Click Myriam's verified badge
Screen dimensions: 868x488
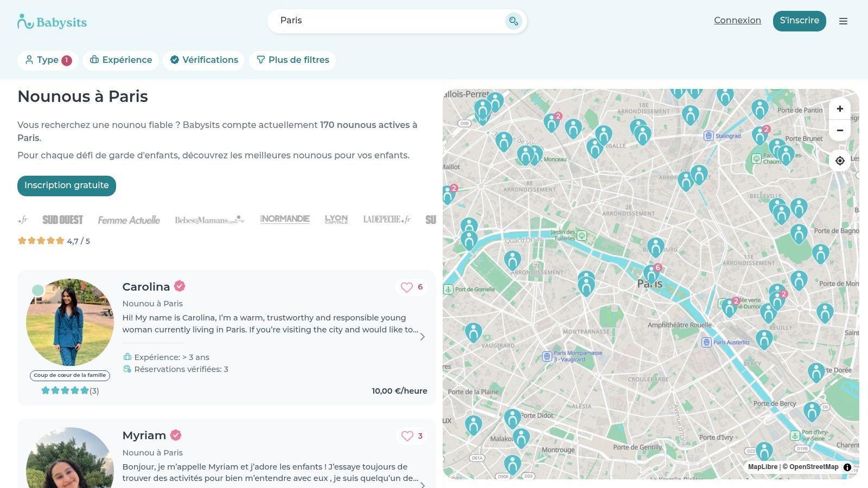176,435
